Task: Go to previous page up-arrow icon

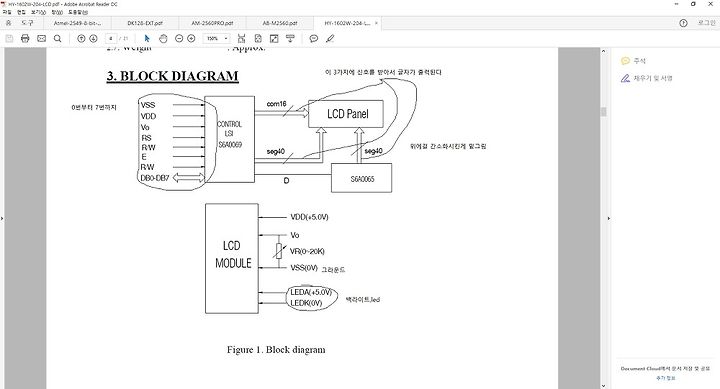Action: click(81, 39)
